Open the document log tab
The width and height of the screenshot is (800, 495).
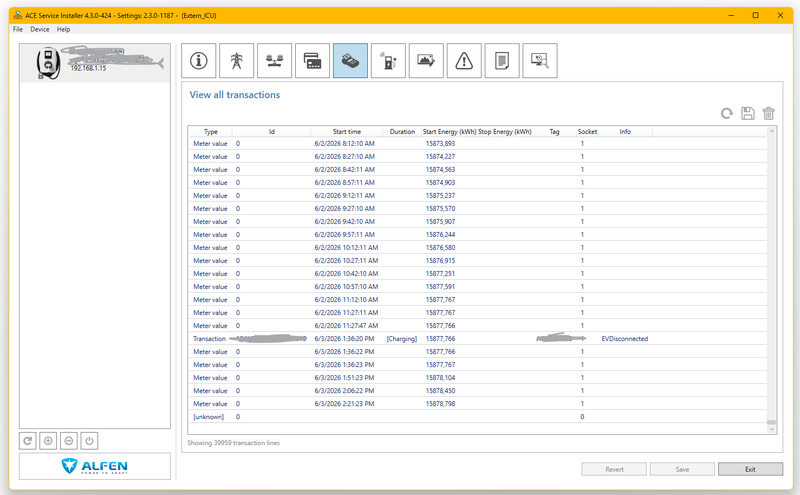click(502, 61)
